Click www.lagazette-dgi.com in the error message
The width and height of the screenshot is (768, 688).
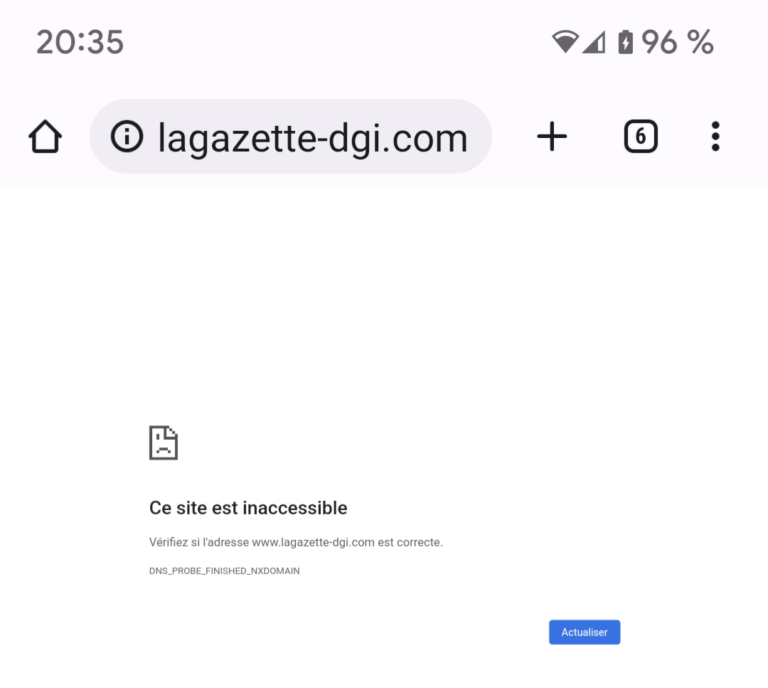[x=313, y=543]
